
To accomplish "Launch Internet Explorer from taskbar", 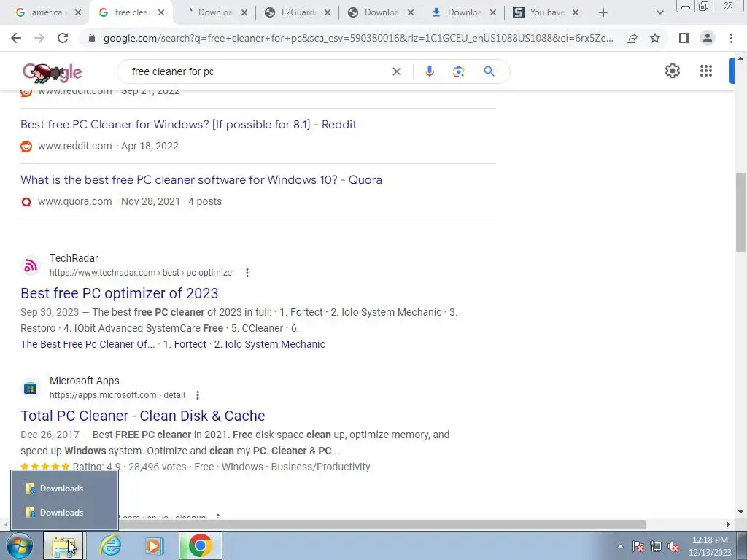I will tap(110, 545).
